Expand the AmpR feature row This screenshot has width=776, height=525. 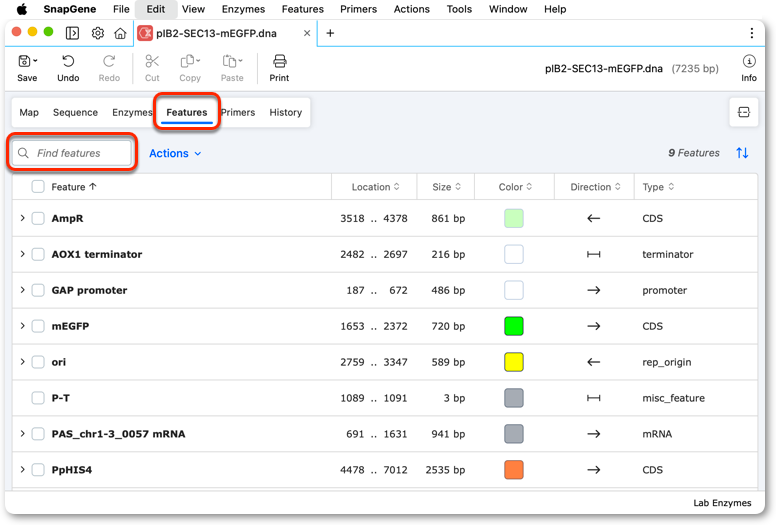point(22,218)
